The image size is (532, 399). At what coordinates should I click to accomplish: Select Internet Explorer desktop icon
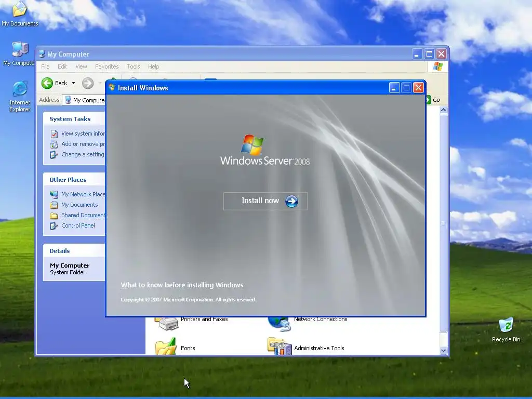[x=20, y=96]
